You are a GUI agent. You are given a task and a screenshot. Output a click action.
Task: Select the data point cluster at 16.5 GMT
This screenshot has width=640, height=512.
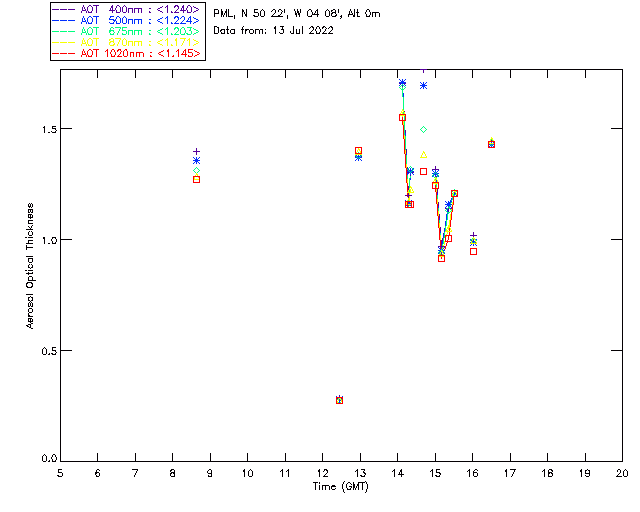click(491, 143)
